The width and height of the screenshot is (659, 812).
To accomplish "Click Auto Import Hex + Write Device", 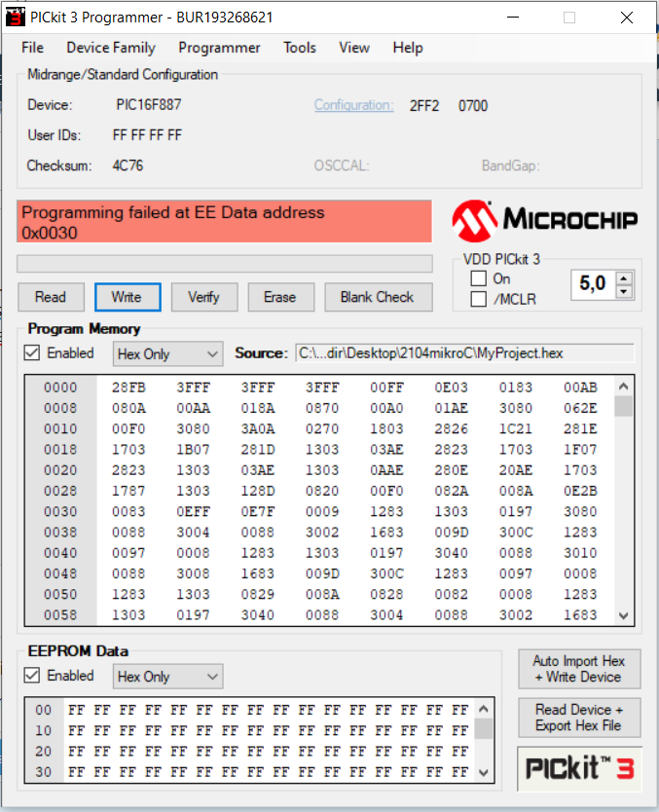I will click(x=579, y=669).
